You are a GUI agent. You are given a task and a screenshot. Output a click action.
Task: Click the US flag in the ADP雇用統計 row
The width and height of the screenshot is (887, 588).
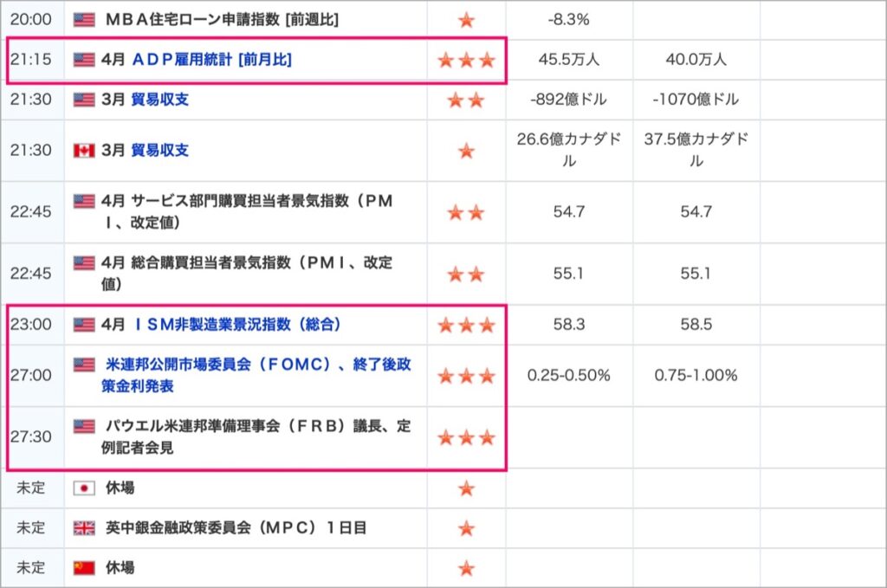(84, 60)
